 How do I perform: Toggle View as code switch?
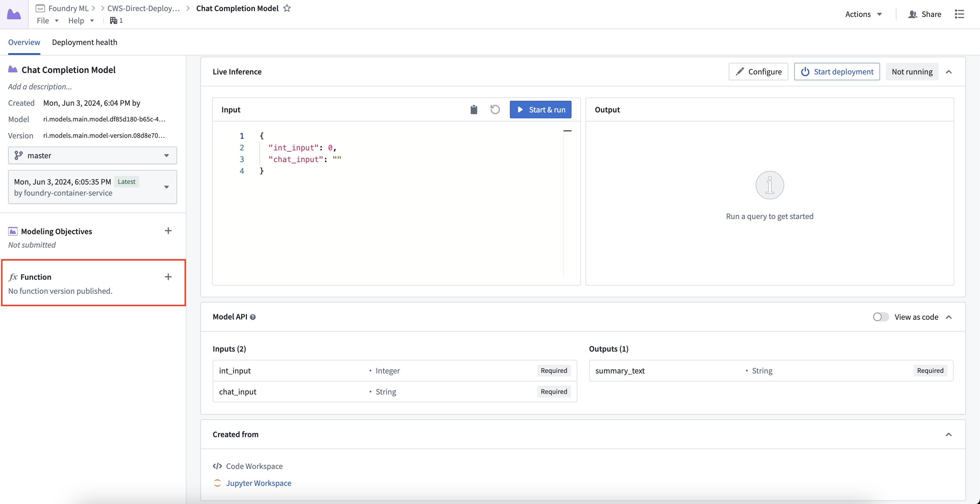pyautogui.click(x=880, y=317)
